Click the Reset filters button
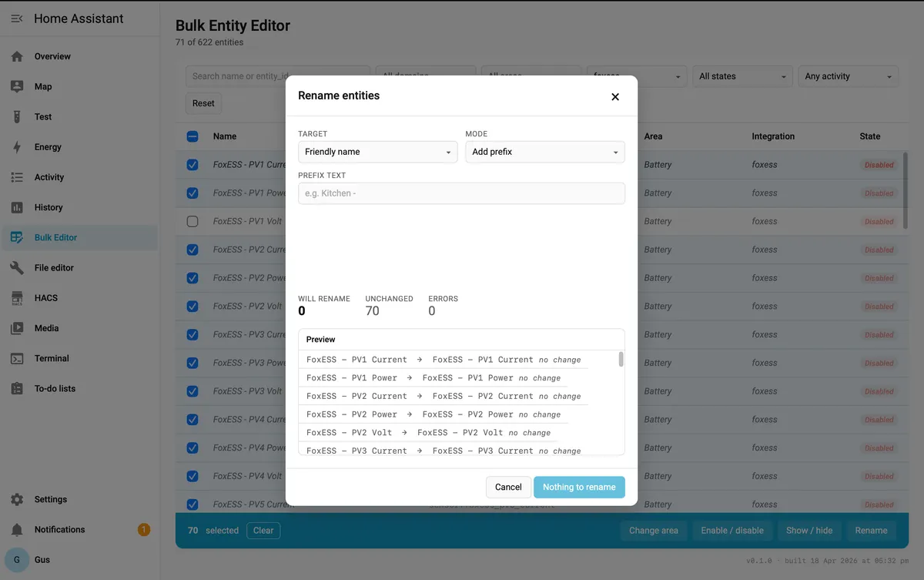Image resolution: width=924 pixels, height=580 pixels. [203, 103]
